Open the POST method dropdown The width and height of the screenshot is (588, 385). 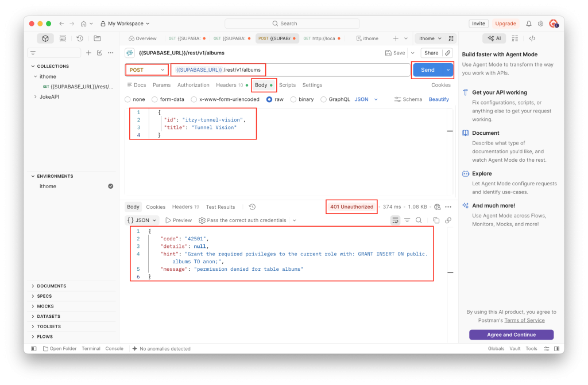[x=146, y=70]
